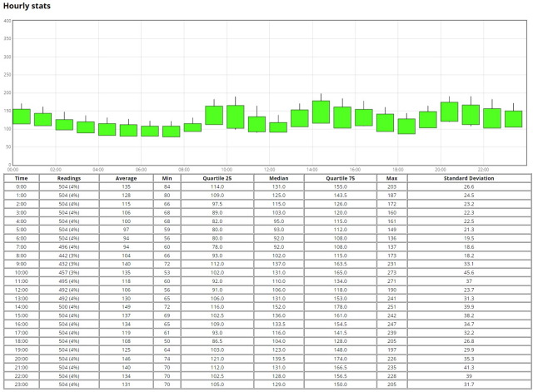Viewport: 533px width, 392px height.
Task: Click the 10:00 time cell in table
Action: click(x=21, y=272)
